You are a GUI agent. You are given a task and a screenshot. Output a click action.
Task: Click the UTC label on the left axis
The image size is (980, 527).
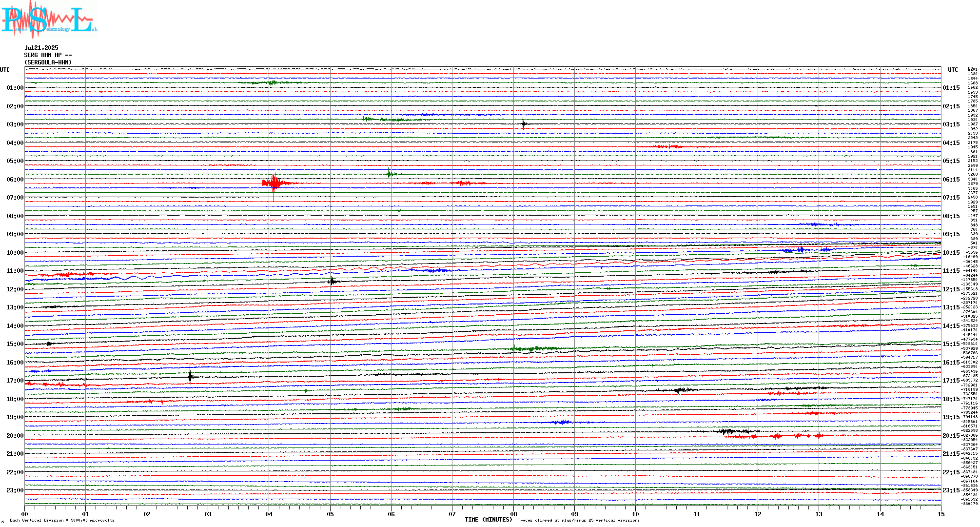[x=5, y=70]
